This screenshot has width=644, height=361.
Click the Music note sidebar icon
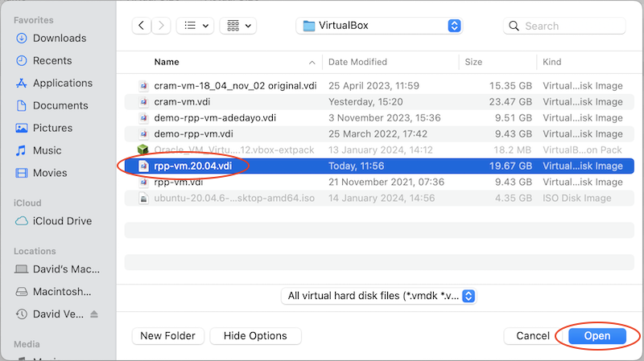(21, 150)
